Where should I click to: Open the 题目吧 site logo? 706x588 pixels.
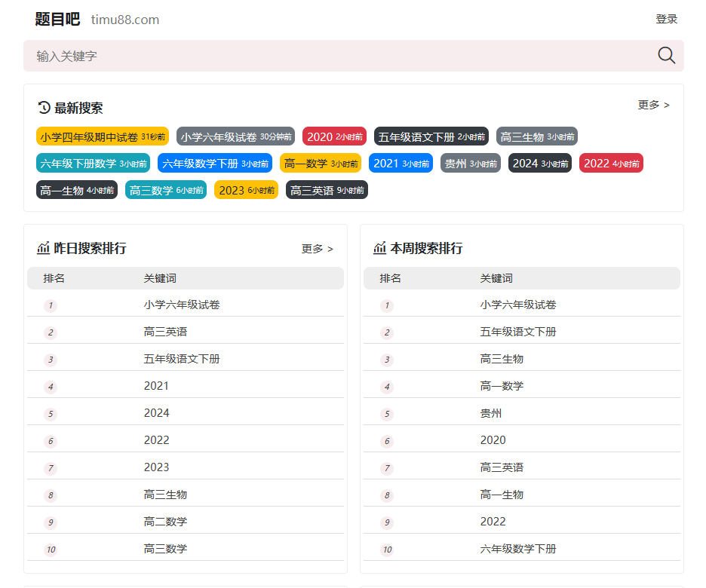click(x=57, y=20)
